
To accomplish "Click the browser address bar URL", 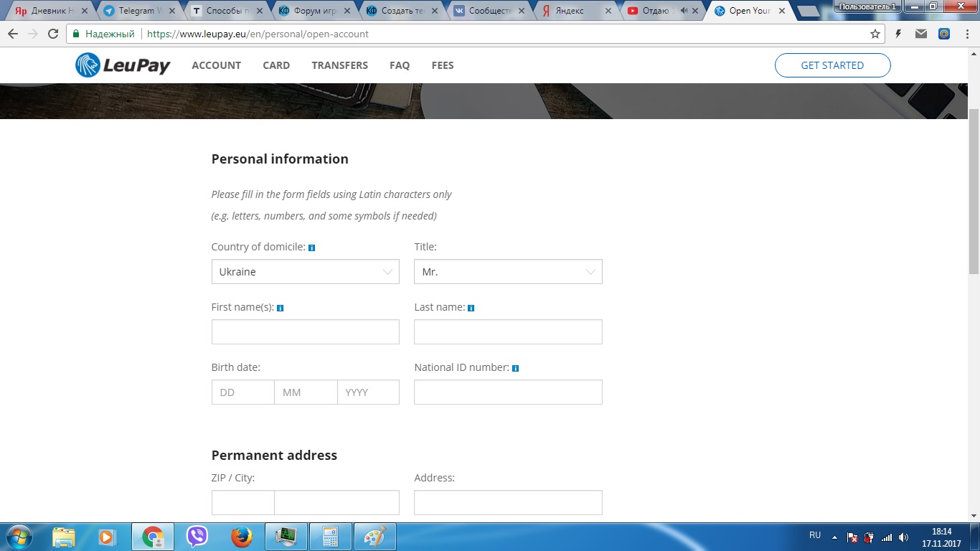I will pos(258,34).
